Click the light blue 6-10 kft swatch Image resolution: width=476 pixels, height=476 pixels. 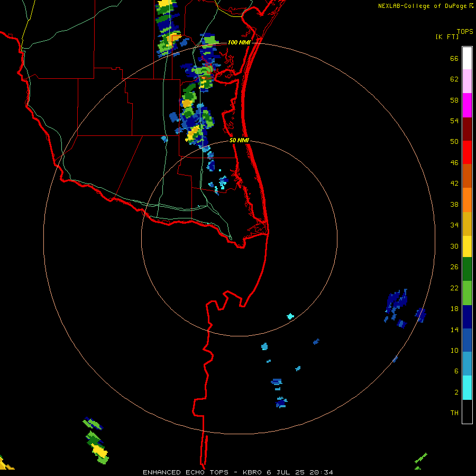click(x=467, y=364)
